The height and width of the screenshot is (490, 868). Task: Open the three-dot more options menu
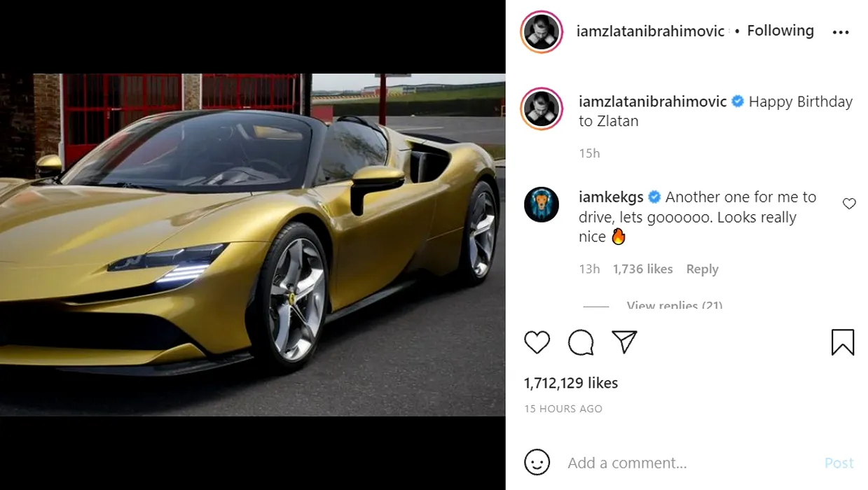point(841,32)
